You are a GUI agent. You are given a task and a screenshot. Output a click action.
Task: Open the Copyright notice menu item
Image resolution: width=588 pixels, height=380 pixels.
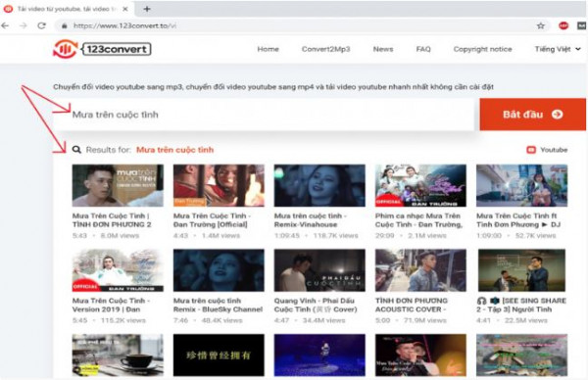click(482, 49)
